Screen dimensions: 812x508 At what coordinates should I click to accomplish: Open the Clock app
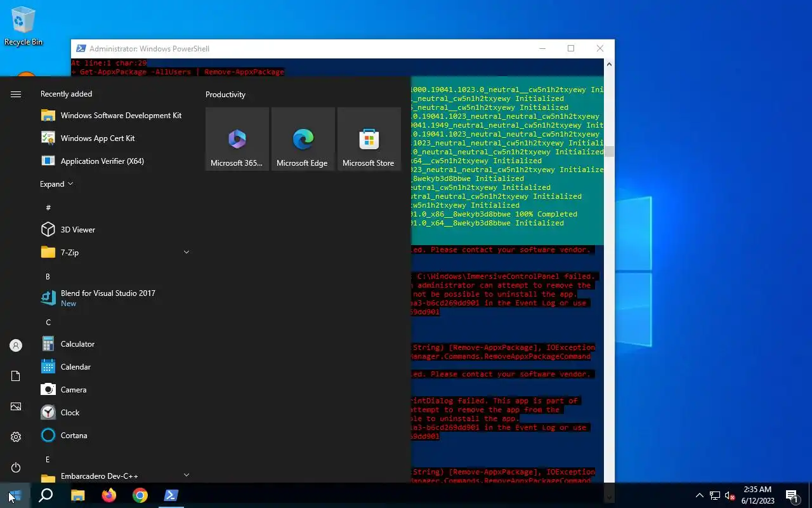tap(115, 412)
